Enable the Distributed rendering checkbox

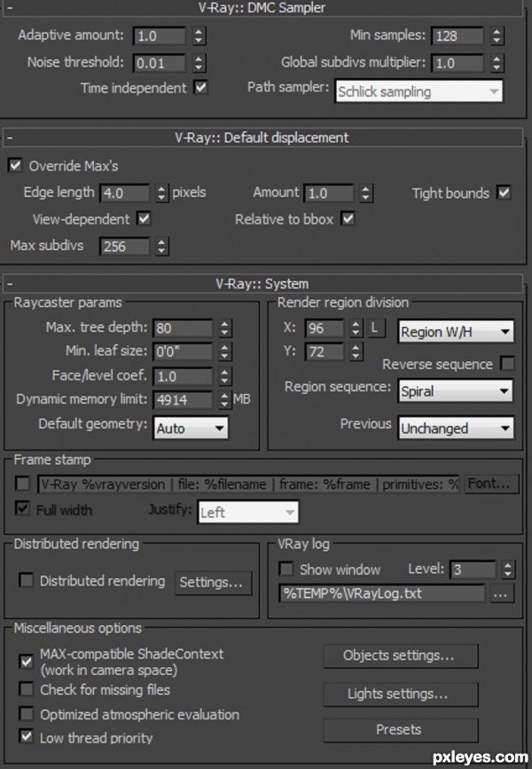click(26, 580)
